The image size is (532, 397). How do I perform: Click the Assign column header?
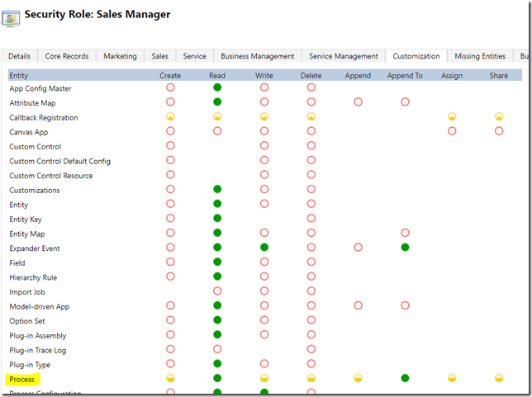click(x=452, y=76)
